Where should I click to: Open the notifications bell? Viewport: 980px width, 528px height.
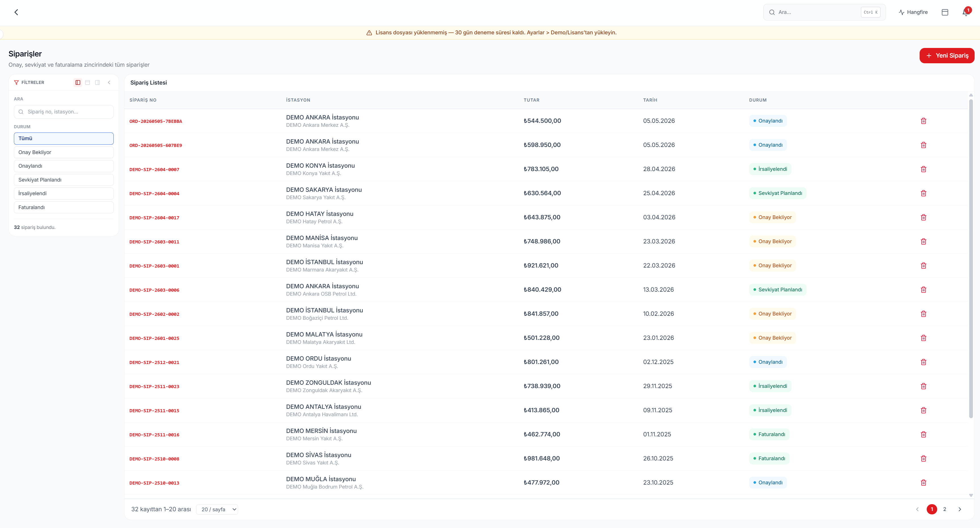(x=966, y=12)
